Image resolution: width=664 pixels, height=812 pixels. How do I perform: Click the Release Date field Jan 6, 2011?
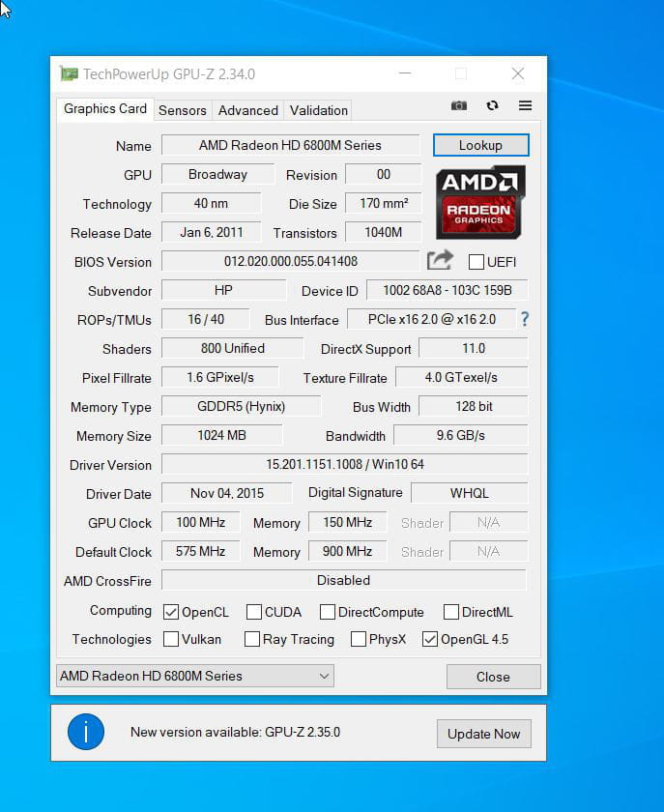tap(212, 232)
